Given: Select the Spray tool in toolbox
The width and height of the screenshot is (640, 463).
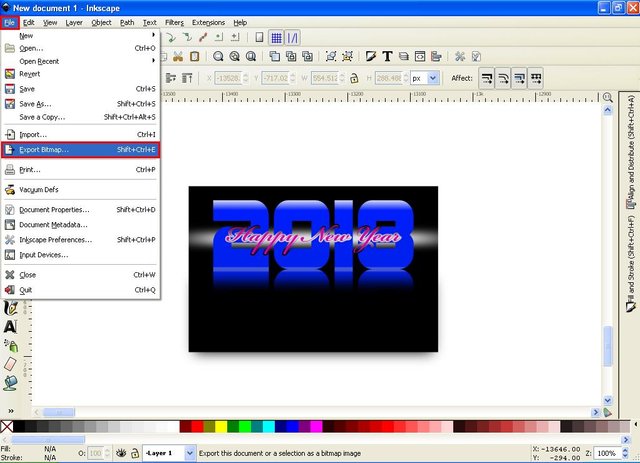Looking at the screenshot, I should click(11, 346).
